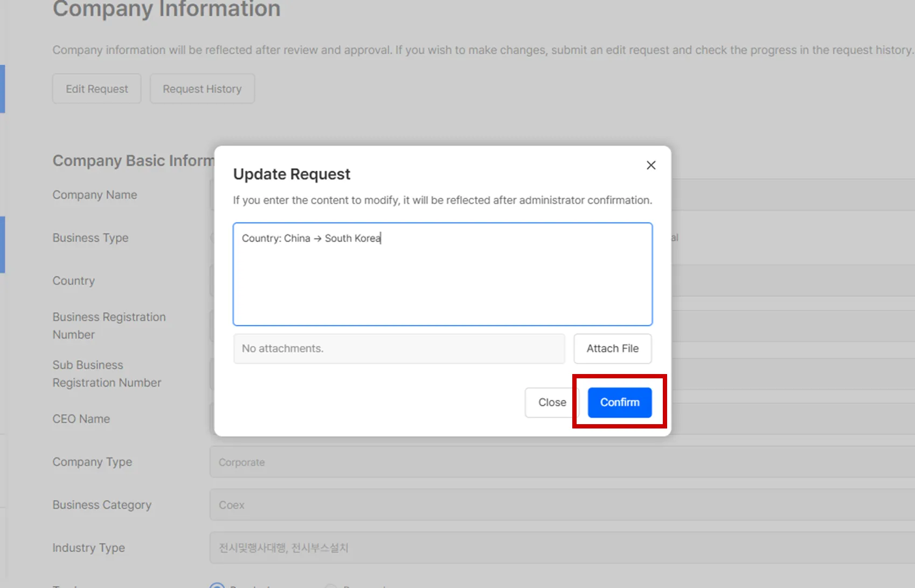Click the Company Basic Information section heading

(x=133, y=161)
